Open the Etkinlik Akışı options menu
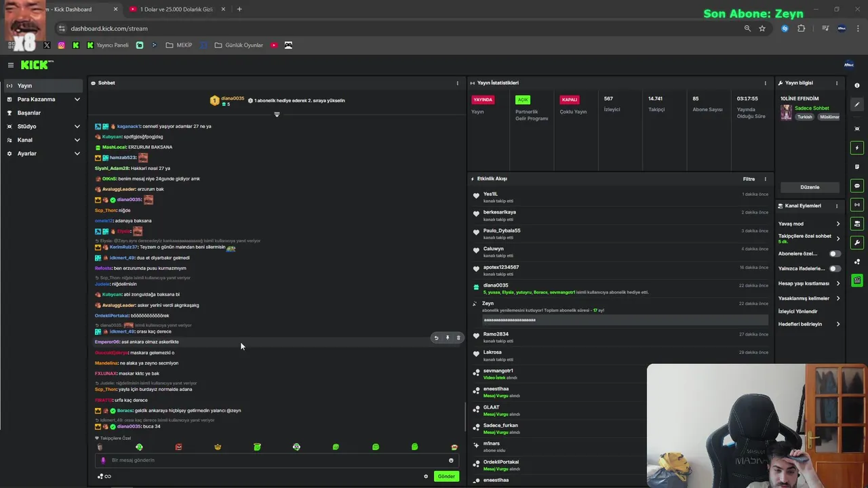This screenshot has height=488, width=868. (766, 179)
